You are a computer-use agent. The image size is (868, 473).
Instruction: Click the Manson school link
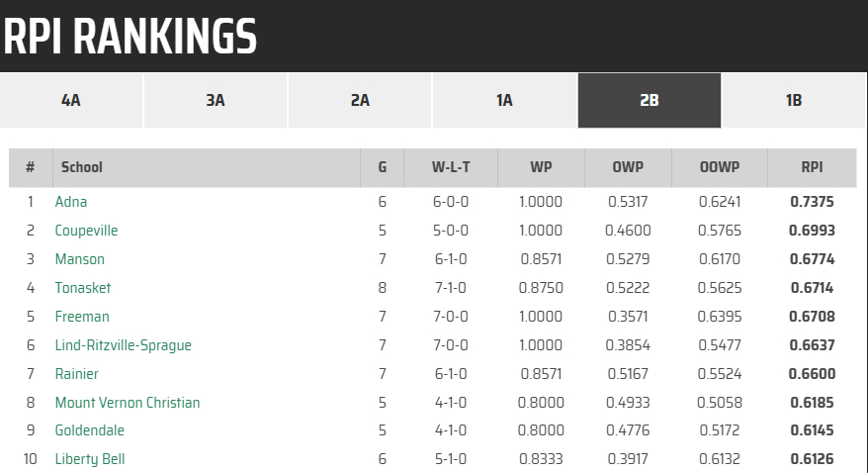click(x=79, y=259)
